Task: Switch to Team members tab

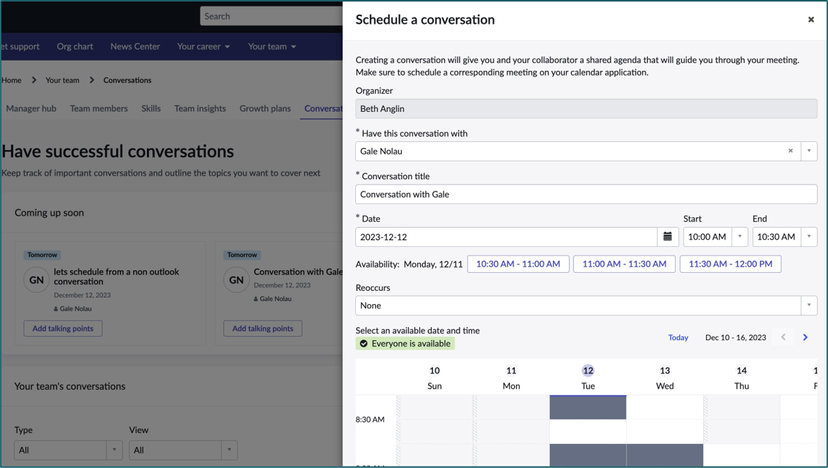Action: [99, 108]
